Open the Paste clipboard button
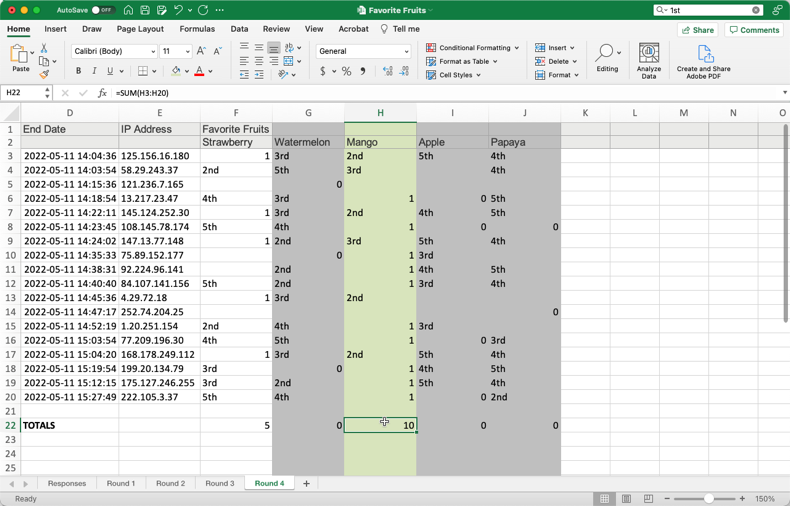Viewport: 790px width, 506px height. click(x=20, y=58)
